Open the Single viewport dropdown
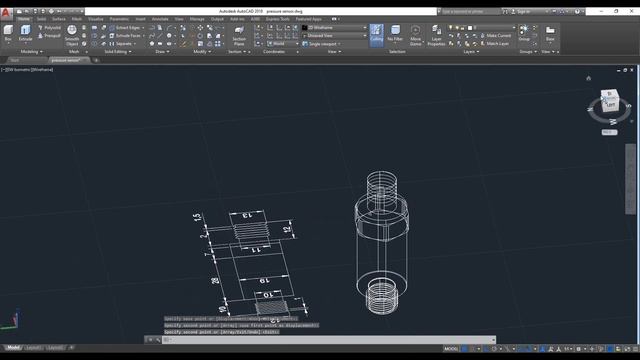The width and height of the screenshot is (640, 360). pyautogui.click(x=322, y=44)
